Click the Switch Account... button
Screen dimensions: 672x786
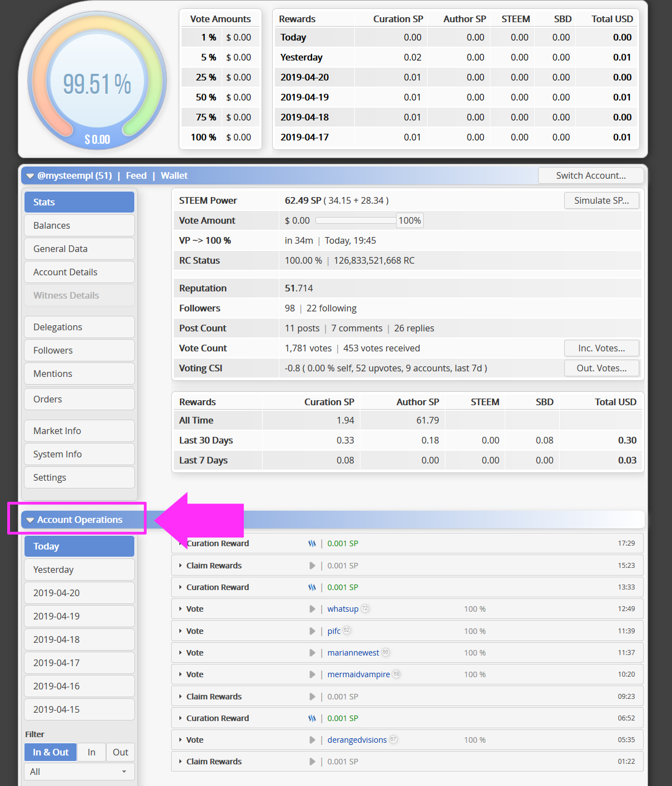tap(591, 175)
